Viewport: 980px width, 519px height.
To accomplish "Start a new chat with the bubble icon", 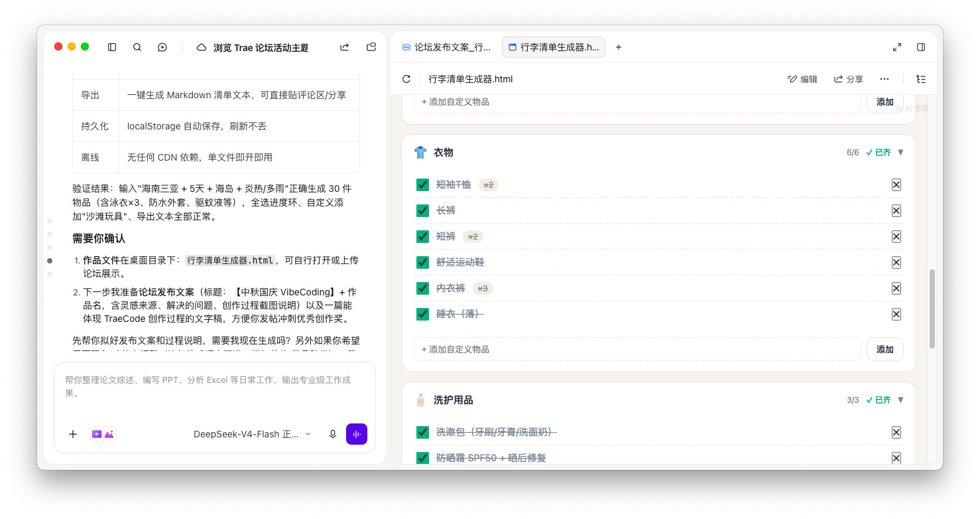I will tap(162, 47).
